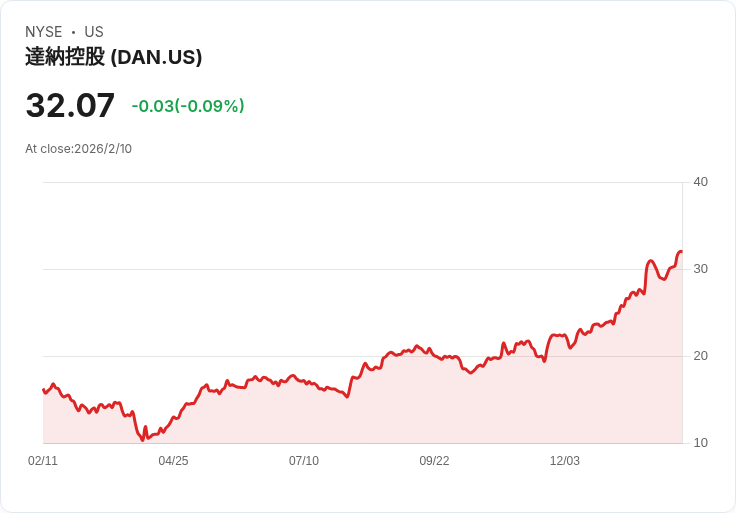
Task: Select the 07/10 date on the x-axis
Action: pyautogui.click(x=304, y=461)
